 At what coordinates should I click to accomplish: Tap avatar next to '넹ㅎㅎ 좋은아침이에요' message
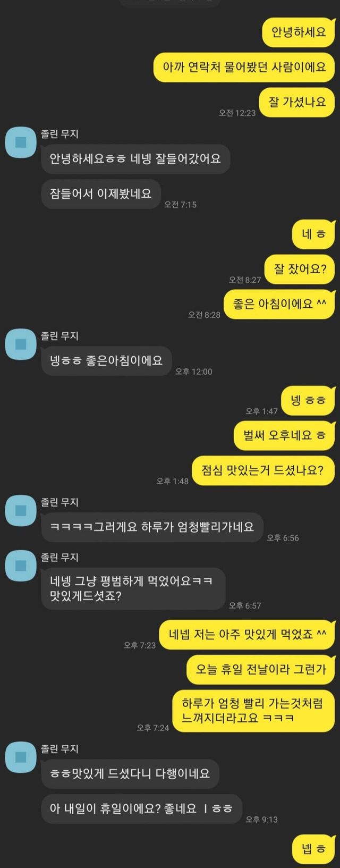point(21,344)
